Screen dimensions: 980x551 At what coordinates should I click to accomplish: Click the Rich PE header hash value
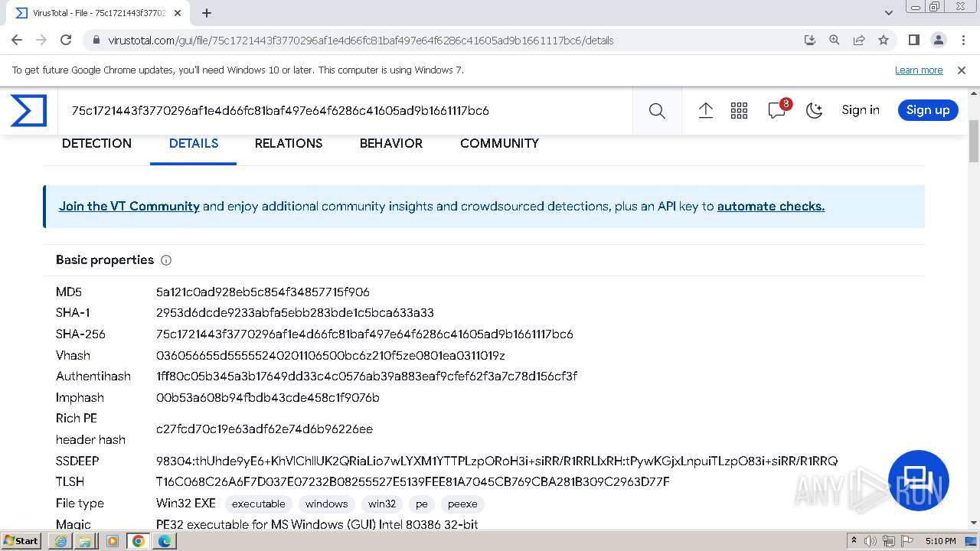click(264, 429)
